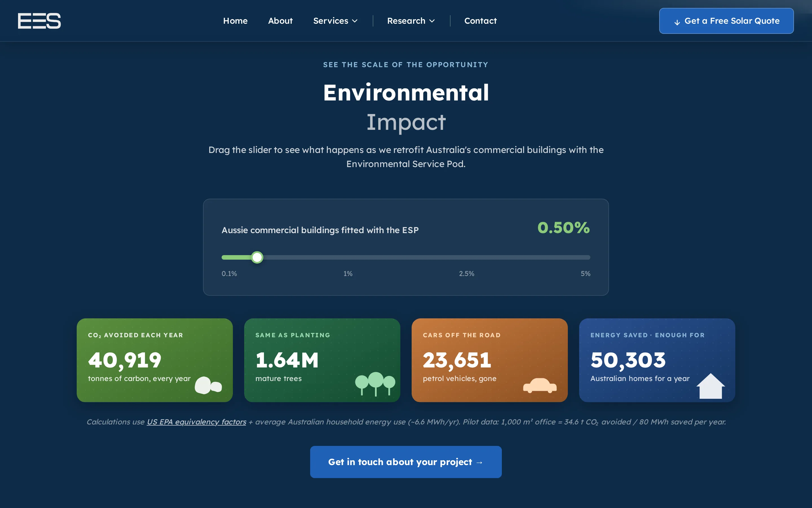Image resolution: width=812 pixels, height=508 pixels.
Task: Expand the Research chevron arrow
Action: pyautogui.click(x=432, y=21)
